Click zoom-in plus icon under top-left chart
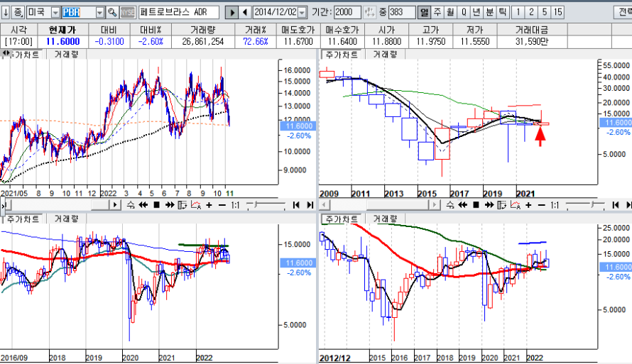632x364 pixels. pyautogui.click(x=209, y=204)
